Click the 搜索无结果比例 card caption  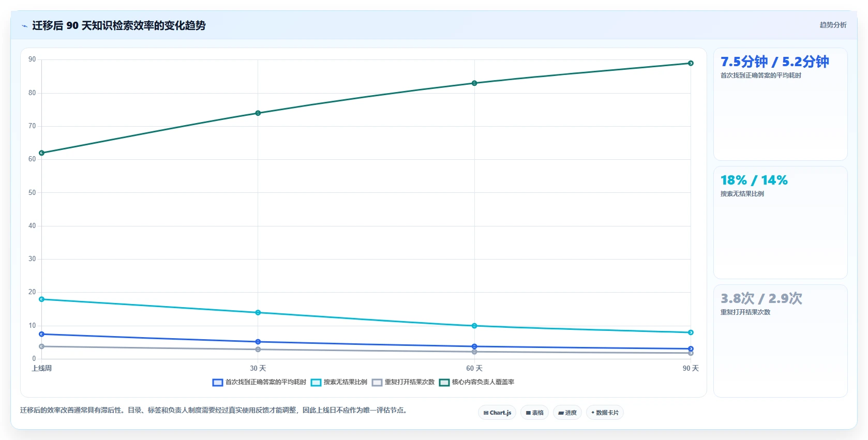[x=742, y=194]
